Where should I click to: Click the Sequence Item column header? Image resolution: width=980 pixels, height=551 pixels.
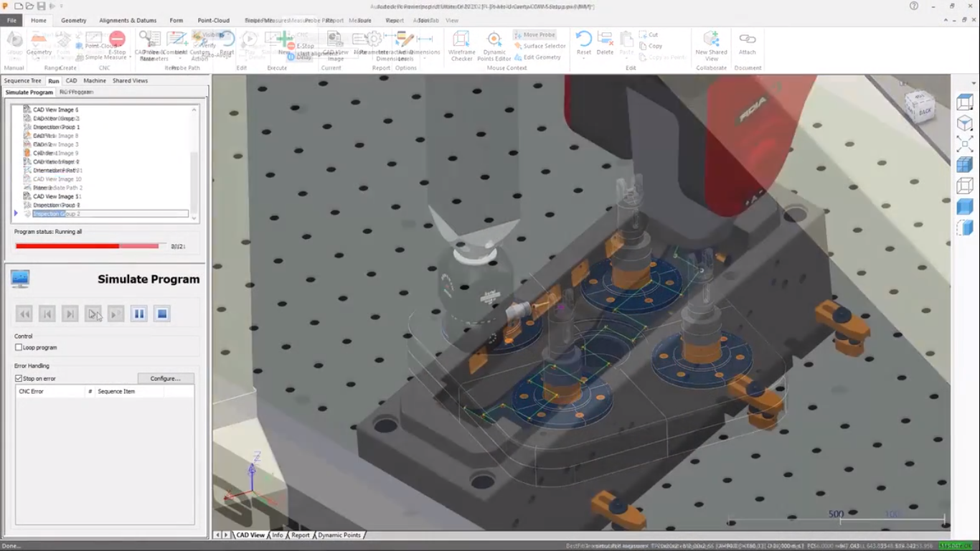pyautogui.click(x=129, y=392)
